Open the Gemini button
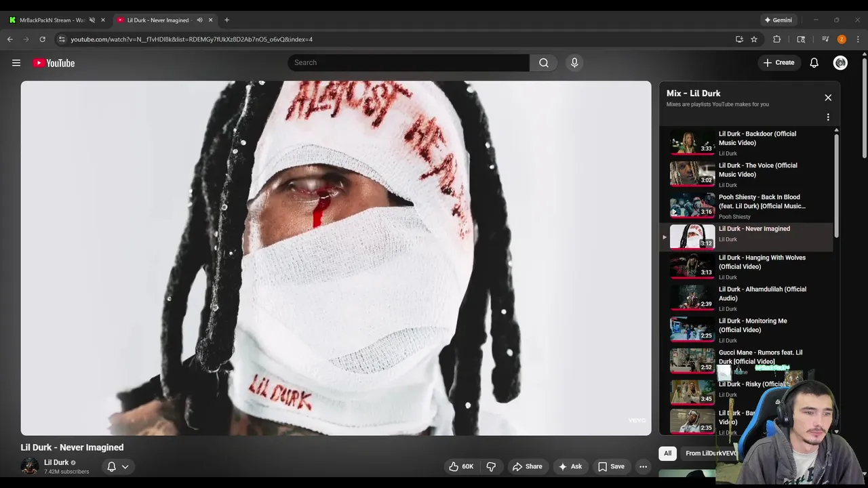The height and width of the screenshot is (488, 868). [778, 20]
